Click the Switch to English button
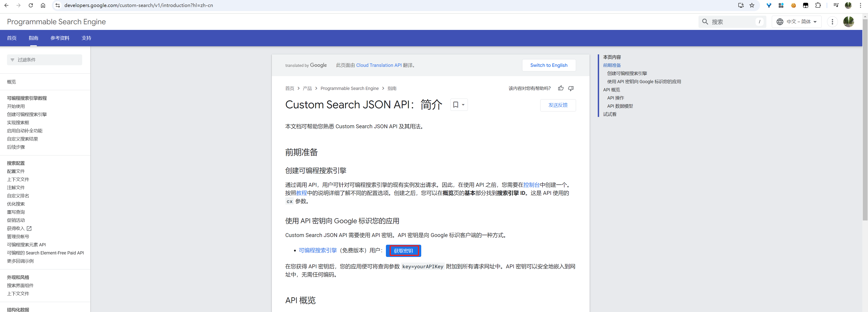The width and height of the screenshot is (868, 312). tap(549, 65)
